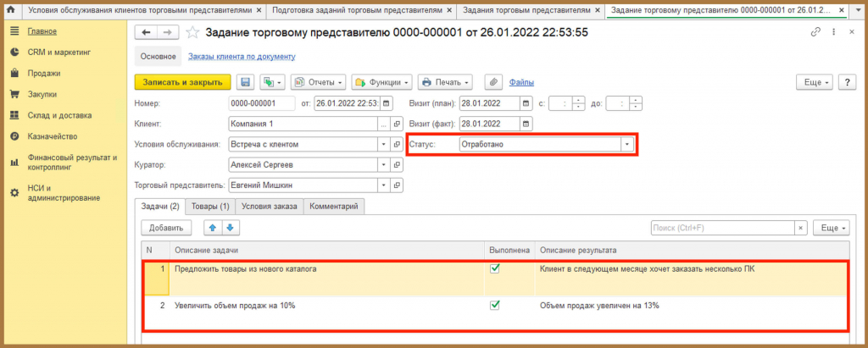Close the Подготовка заданий торговым представителям tab
Image resolution: width=868 pixels, height=348 pixels.
coord(448,10)
